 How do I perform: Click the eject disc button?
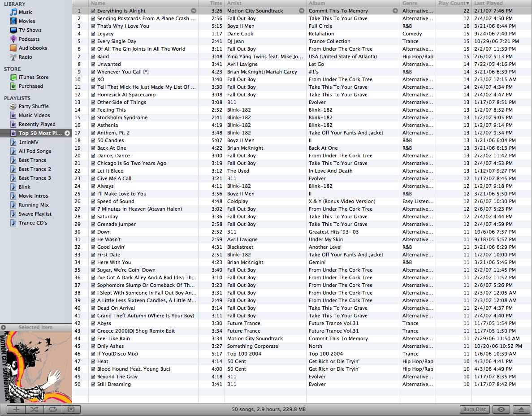[521, 409]
